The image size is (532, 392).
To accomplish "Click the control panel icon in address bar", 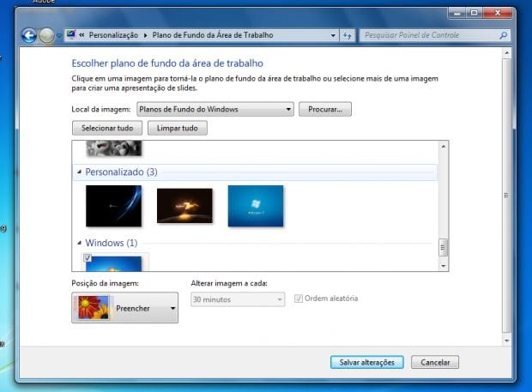I will (71, 34).
